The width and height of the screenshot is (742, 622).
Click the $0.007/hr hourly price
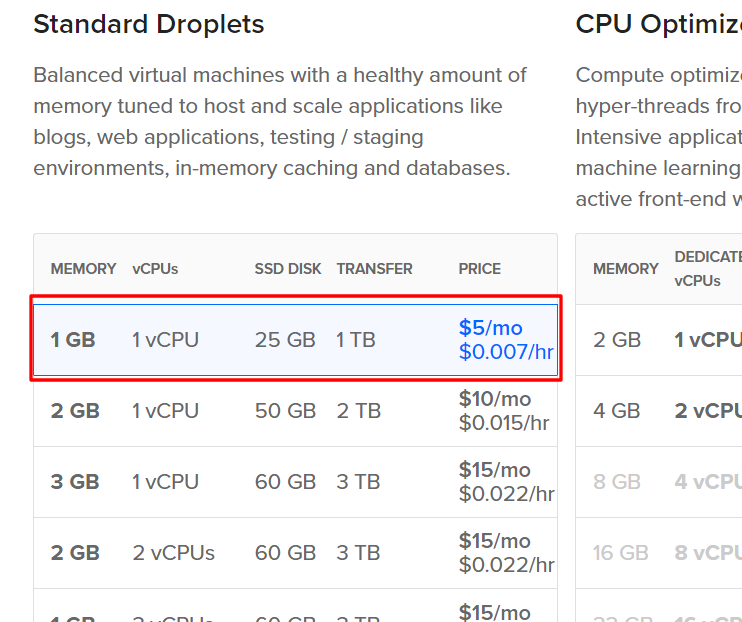coord(506,352)
